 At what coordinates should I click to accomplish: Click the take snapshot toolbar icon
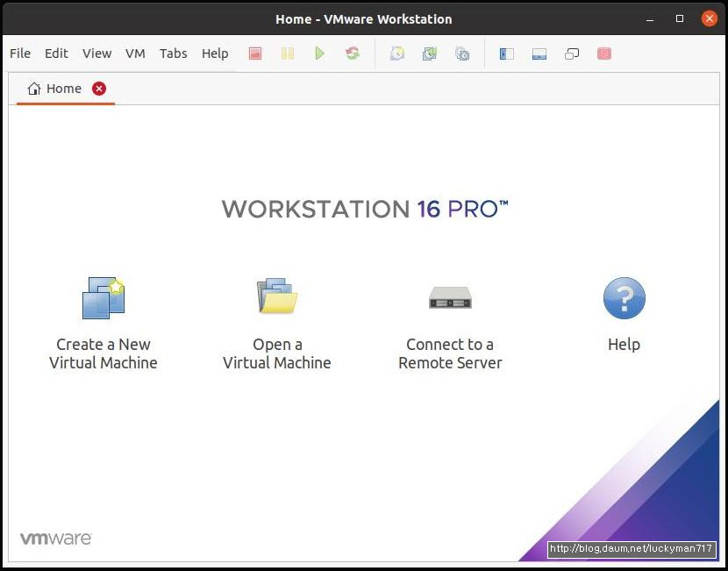tap(397, 54)
